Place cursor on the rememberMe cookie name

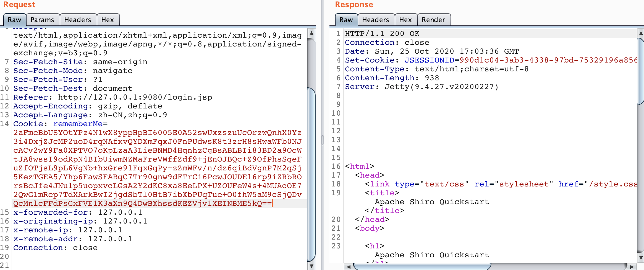(x=78, y=124)
